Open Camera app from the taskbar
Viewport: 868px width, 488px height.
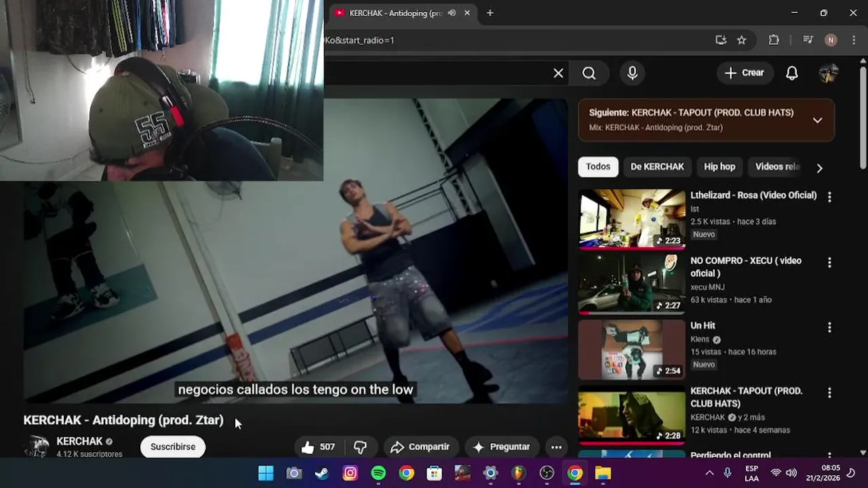click(x=294, y=473)
